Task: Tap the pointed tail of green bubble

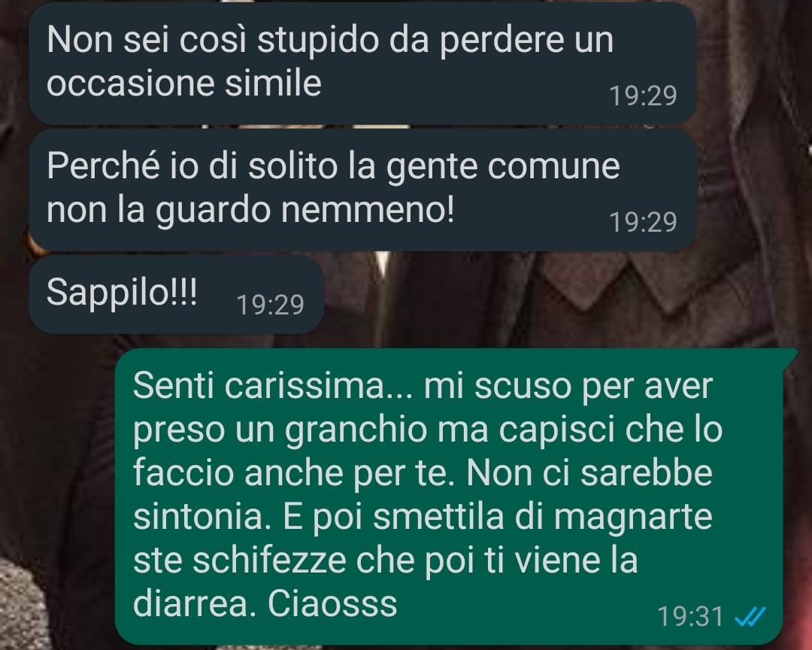Action: [789, 355]
